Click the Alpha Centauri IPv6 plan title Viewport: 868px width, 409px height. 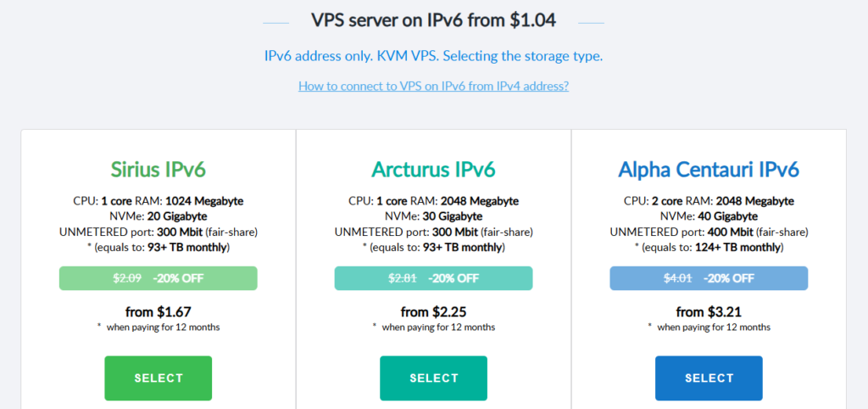[x=709, y=169]
